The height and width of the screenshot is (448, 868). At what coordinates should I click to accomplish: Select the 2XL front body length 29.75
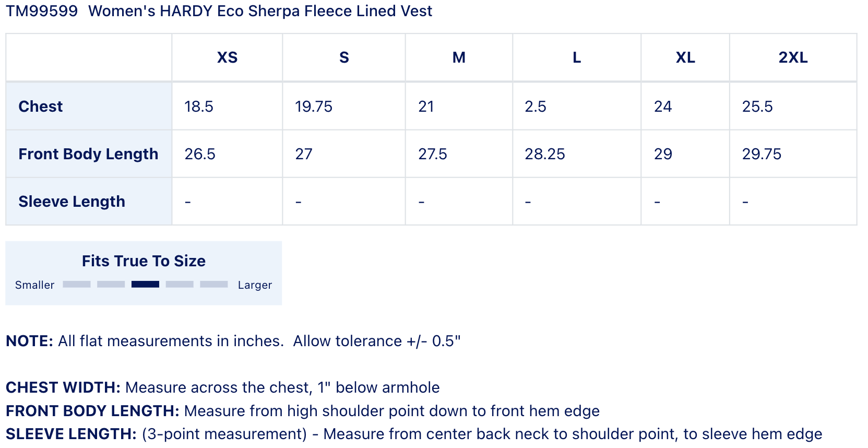pyautogui.click(x=762, y=154)
